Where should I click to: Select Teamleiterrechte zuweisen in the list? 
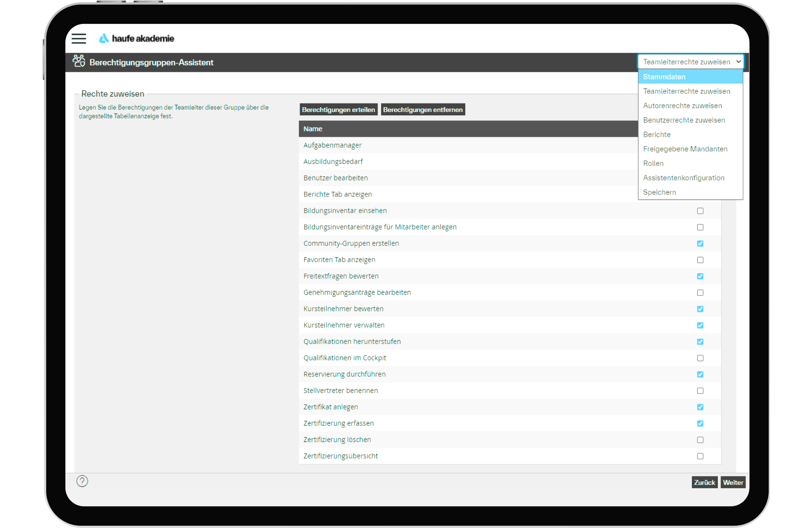691,91
